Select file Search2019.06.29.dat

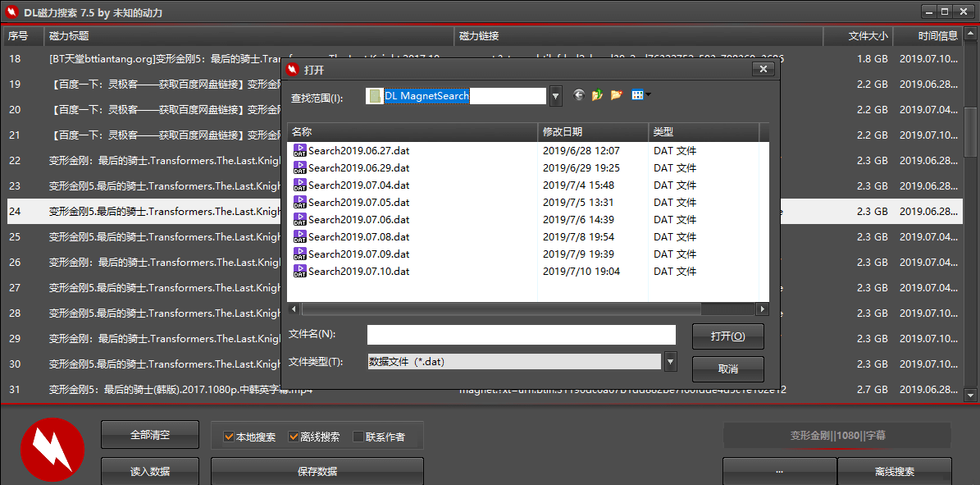pos(358,167)
